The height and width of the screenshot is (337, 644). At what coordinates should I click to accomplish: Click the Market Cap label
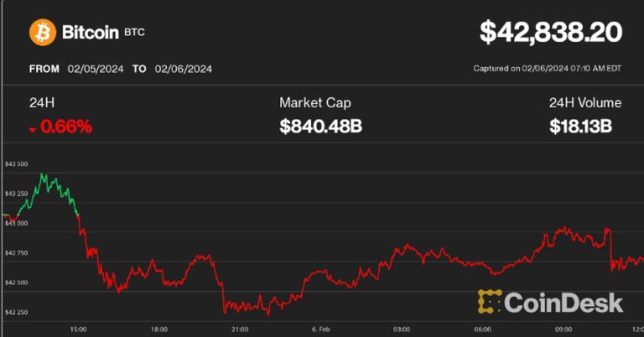pyautogui.click(x=314, y=103)
